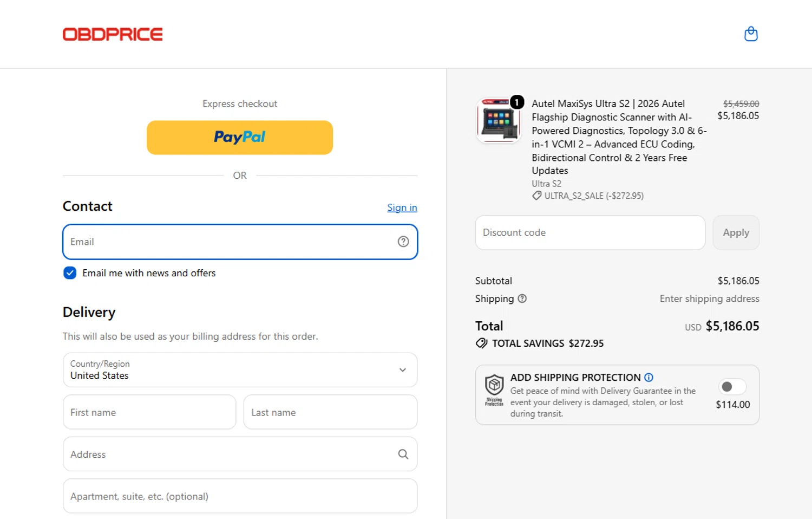Click the ADD SHIPPING PROTECTION title
Image resolution: width=812 pixels, height=519 pixels.
[x=575, y=378]
